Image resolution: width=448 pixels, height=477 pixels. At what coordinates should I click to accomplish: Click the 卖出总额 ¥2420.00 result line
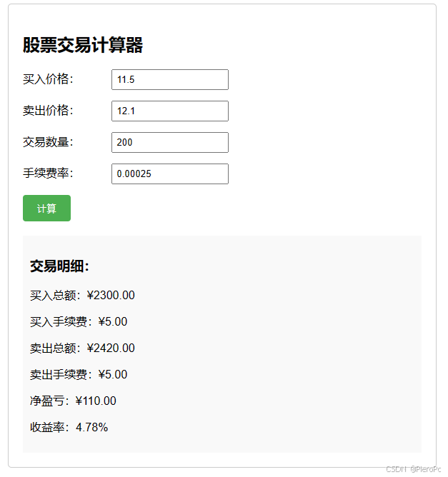tap(82, 348)
